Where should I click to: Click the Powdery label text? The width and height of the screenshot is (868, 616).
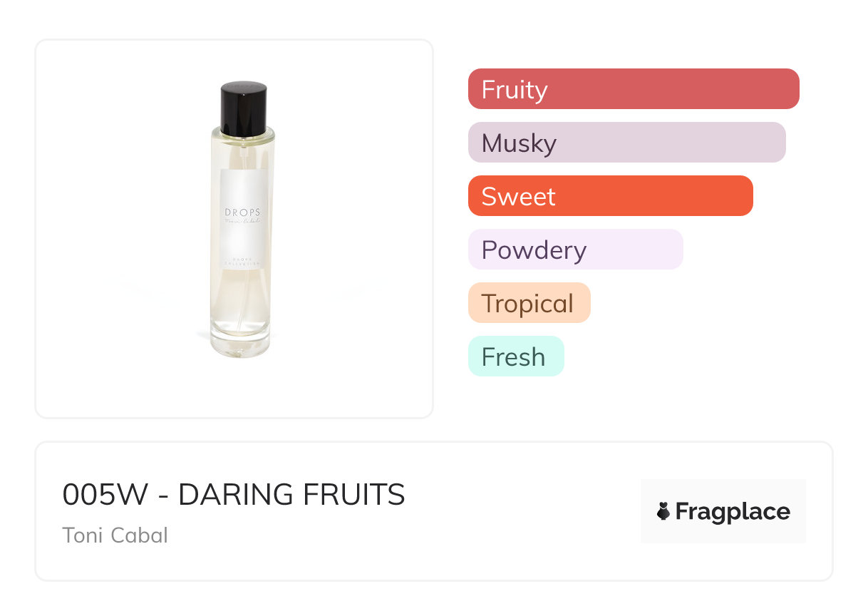pos(534,250)
